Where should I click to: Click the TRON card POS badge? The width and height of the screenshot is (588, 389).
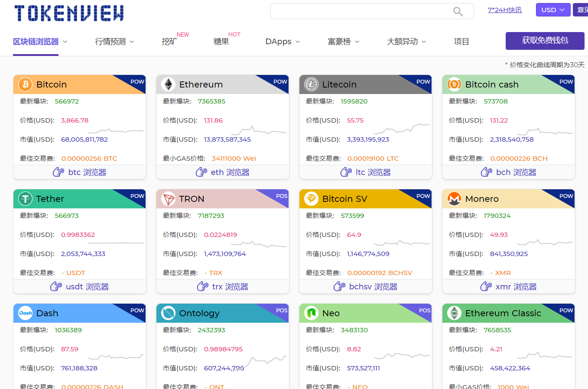(x=282, y=196)
